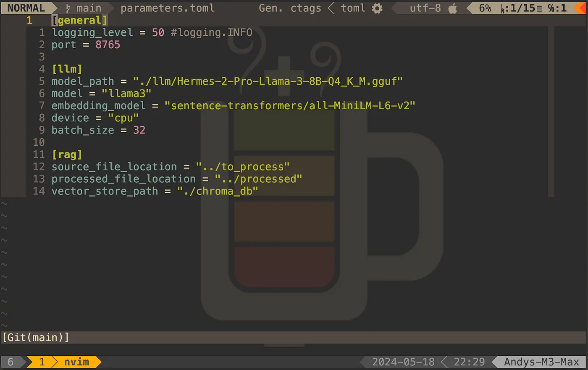The image size is (588, 370).
Task: Click the 2024-05-18 date in tmux bar
Action: [x=403, y=362]
